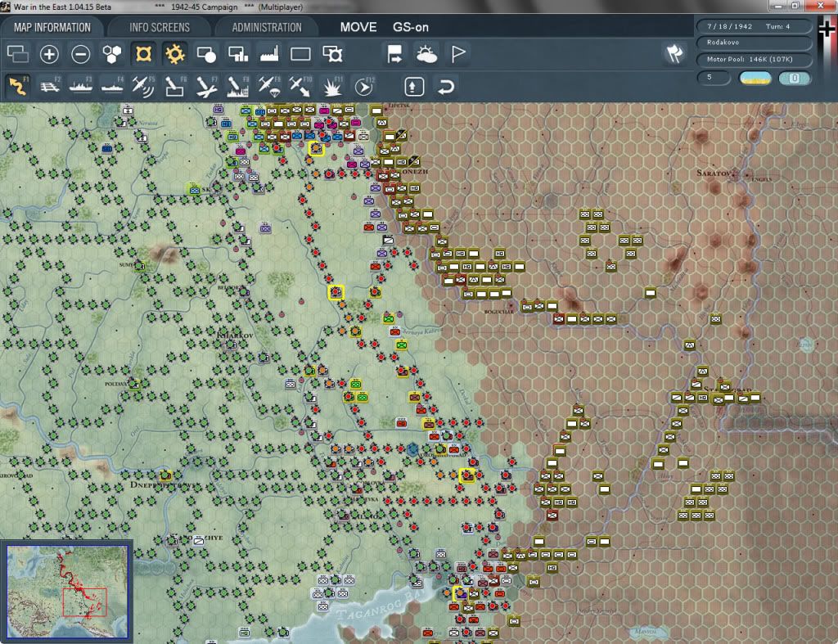The width and height of the screenshot is (838, 644).
Task: Toggle the factory display icon
Action: coord(269,54)
